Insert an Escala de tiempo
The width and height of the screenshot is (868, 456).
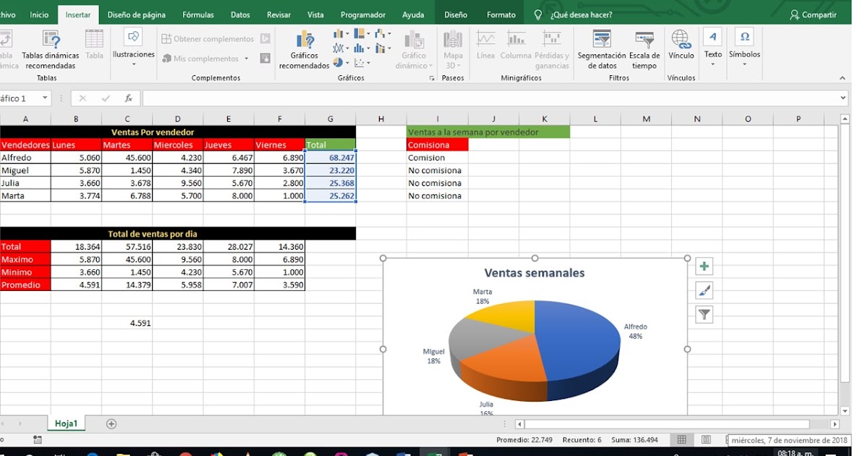click(x=644, y=48)
